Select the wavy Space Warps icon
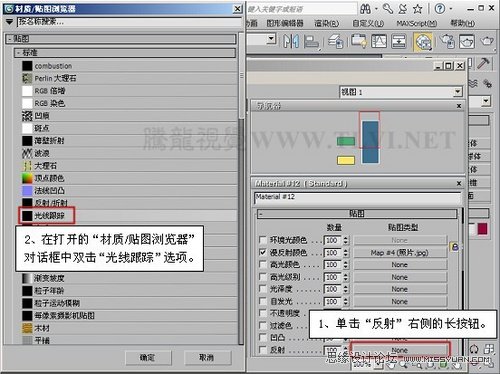The height and width of the screenshot is (374, 500). click(473, 83)
